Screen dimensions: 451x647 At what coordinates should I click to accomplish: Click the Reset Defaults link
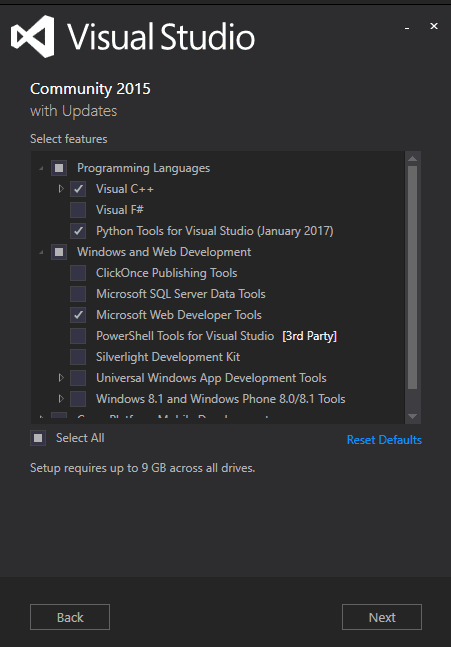tap(384, 440)
